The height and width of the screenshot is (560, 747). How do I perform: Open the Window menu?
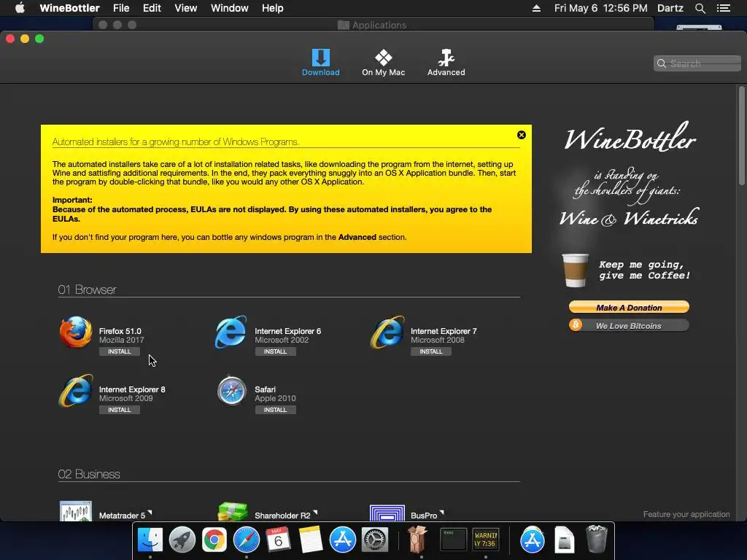coord(230,8)
